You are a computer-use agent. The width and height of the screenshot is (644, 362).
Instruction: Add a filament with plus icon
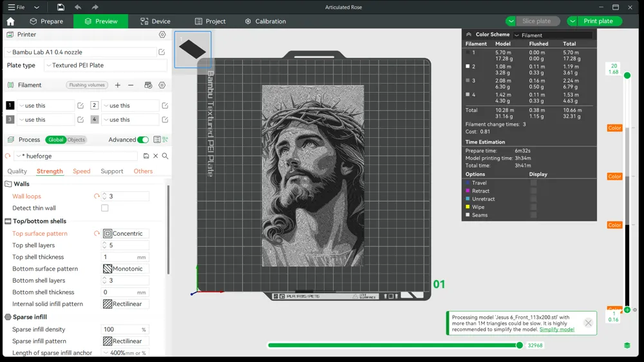(117, 85)
